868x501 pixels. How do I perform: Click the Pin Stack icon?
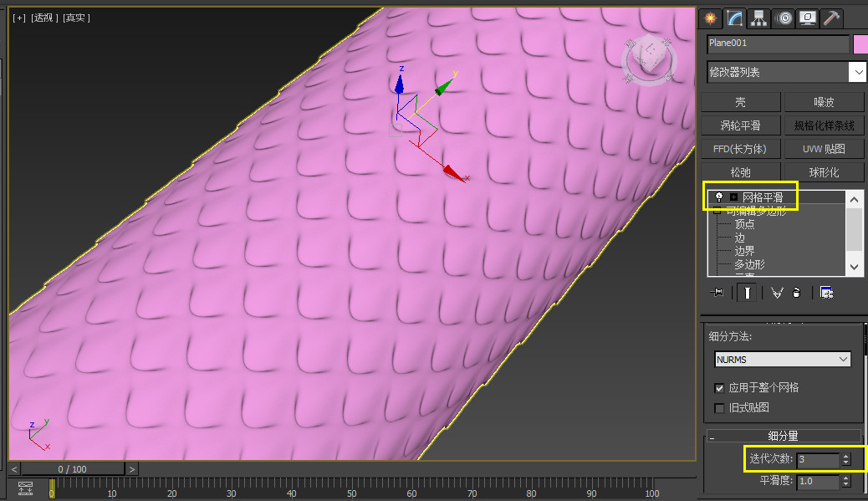pyautogui.click(x=717, y=292)
